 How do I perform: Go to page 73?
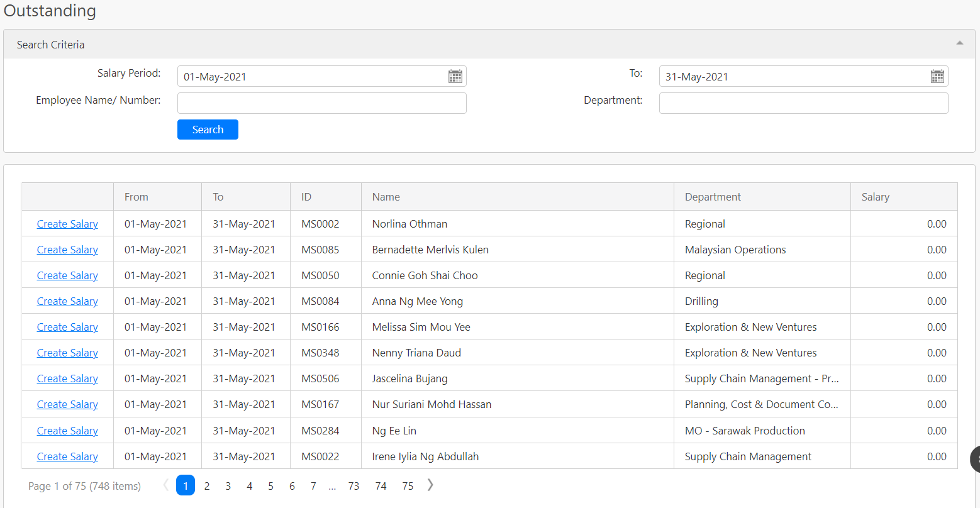point(354,486)
